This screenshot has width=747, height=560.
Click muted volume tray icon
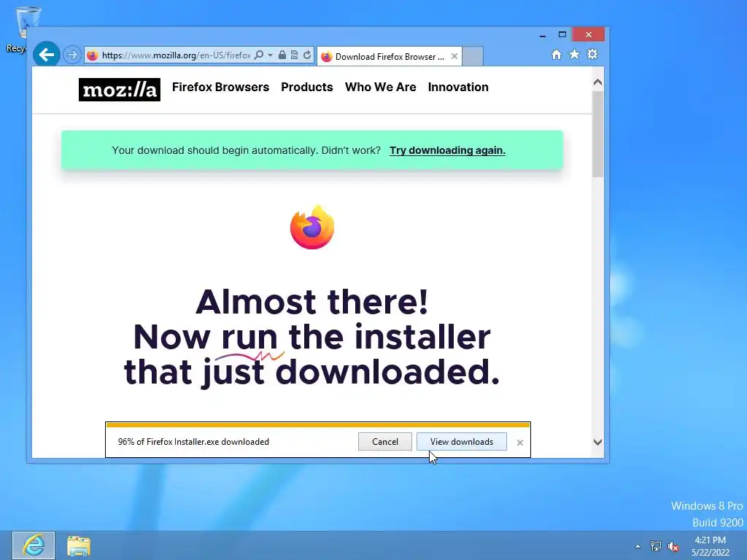[673, 546]
